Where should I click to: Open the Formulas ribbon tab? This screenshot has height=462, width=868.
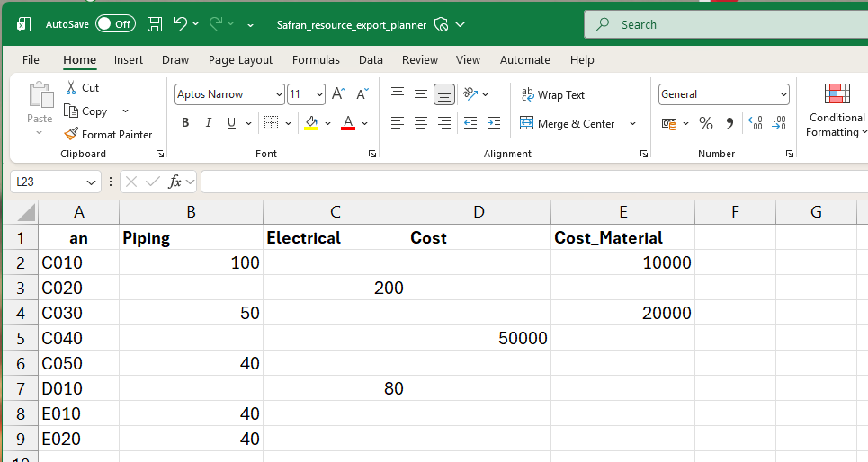[x=316, y=60]
